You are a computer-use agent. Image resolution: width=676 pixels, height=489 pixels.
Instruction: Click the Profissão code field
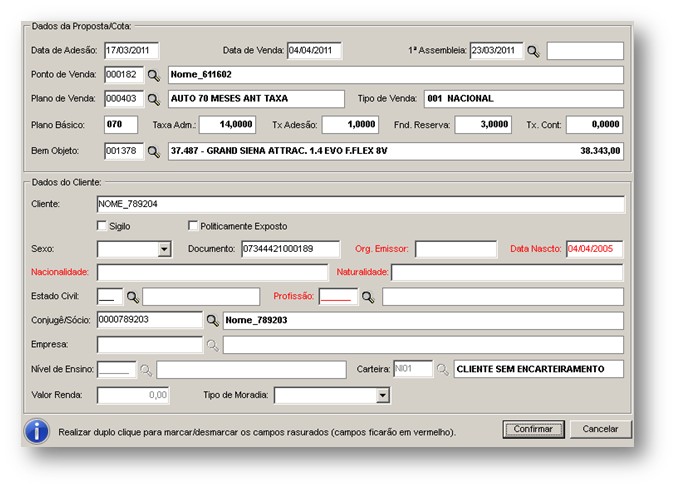(x=338, y=297)
